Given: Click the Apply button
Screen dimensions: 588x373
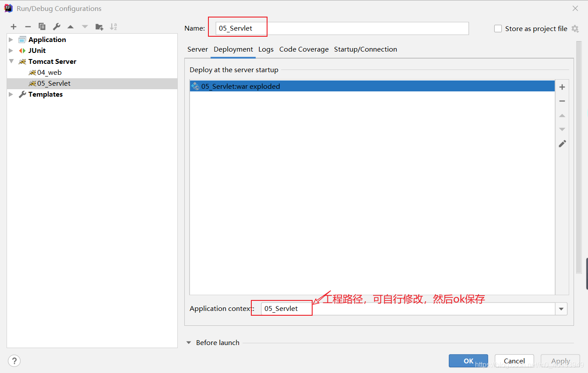Looking at the screenshot, I should (560, 361).
